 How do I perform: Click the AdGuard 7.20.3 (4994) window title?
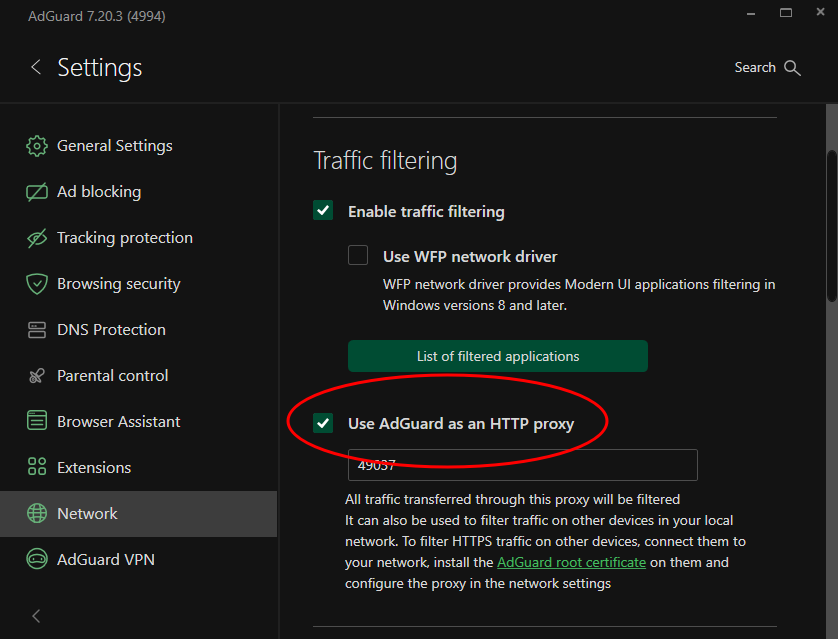[x=97, y=16]
